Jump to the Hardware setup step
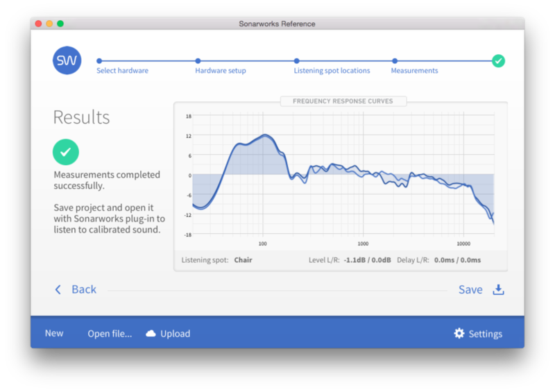 pos(220,71)
